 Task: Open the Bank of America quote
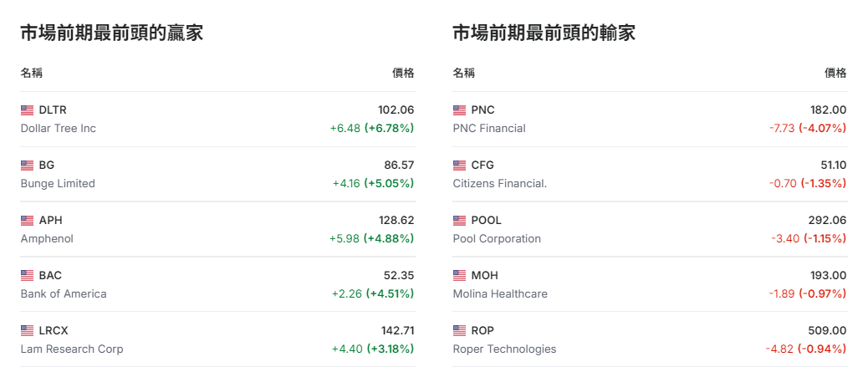64,294
